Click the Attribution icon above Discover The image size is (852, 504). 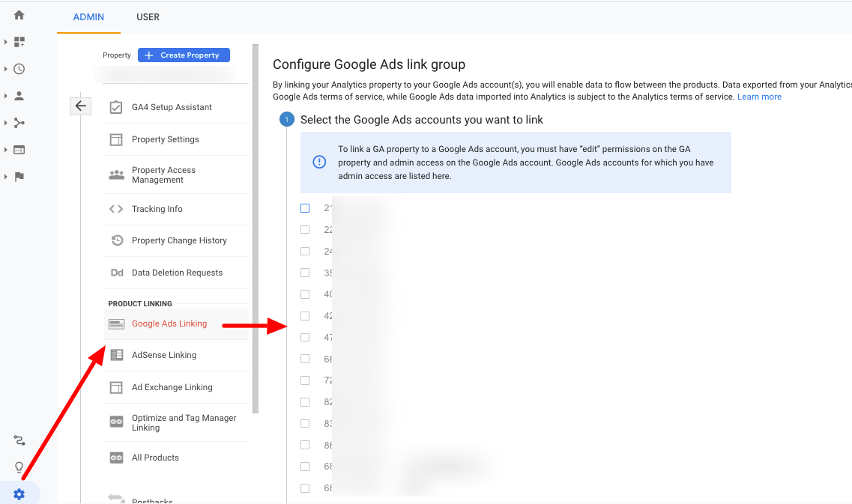18,440
